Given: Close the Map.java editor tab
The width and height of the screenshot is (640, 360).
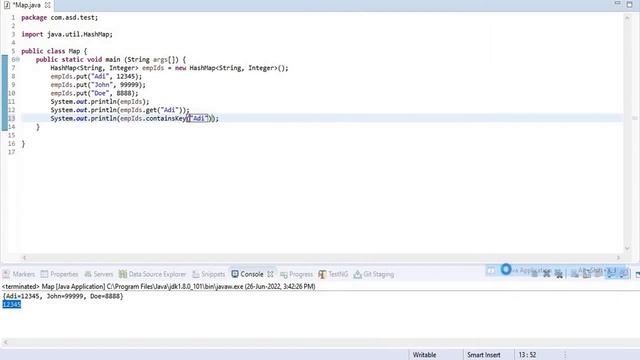Looking at the screenshot, I should (x=47, y=5).
